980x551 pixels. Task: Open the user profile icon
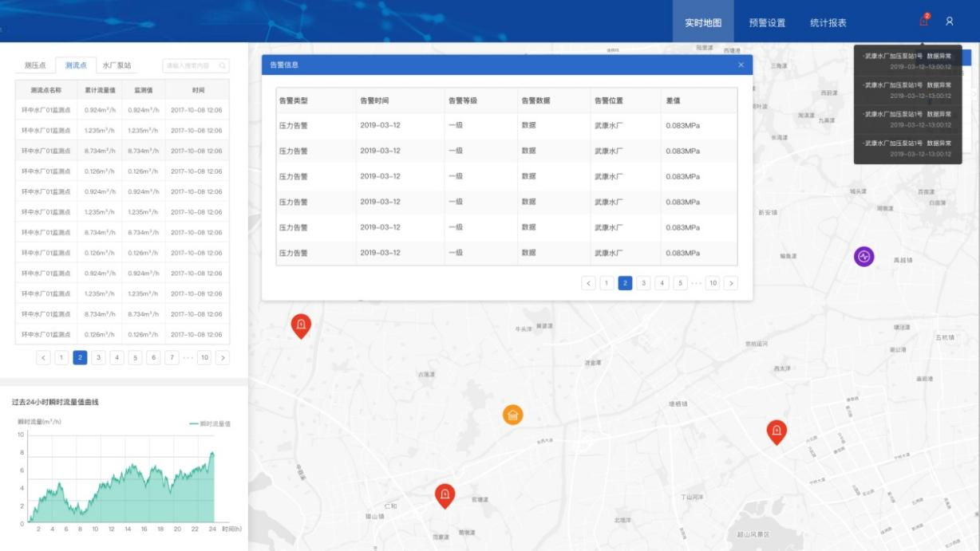(x=950, y=22)
